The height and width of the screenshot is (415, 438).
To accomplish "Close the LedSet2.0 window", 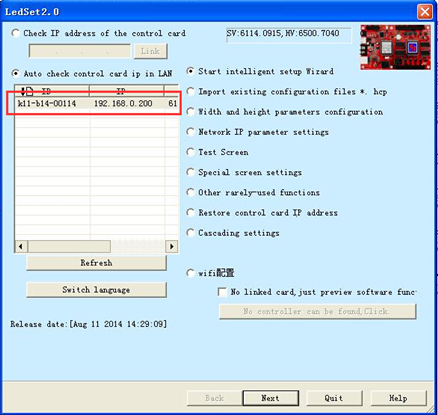I will tap(425, 12).
